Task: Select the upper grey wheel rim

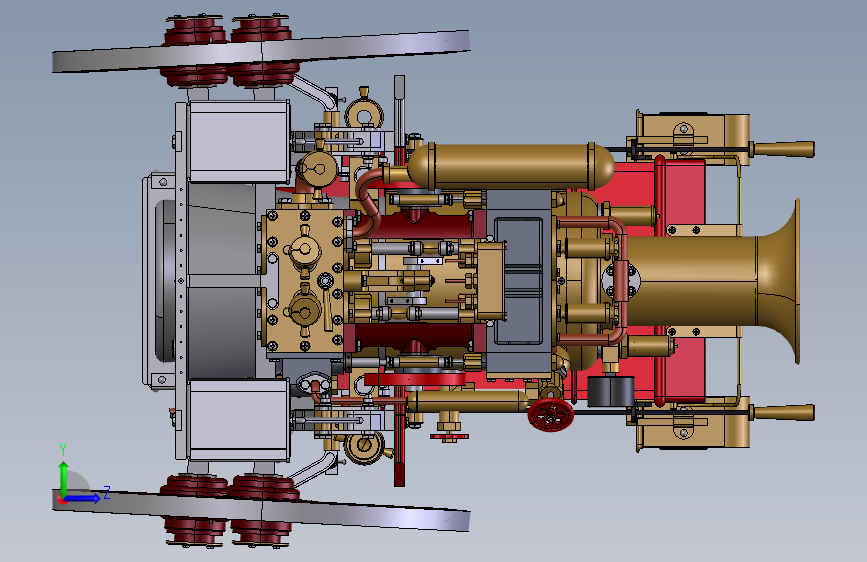Action: point(261,51)
